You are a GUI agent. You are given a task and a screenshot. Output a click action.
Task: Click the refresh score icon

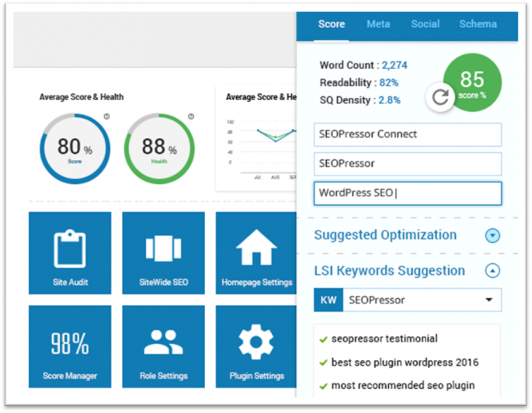point(440,97)
